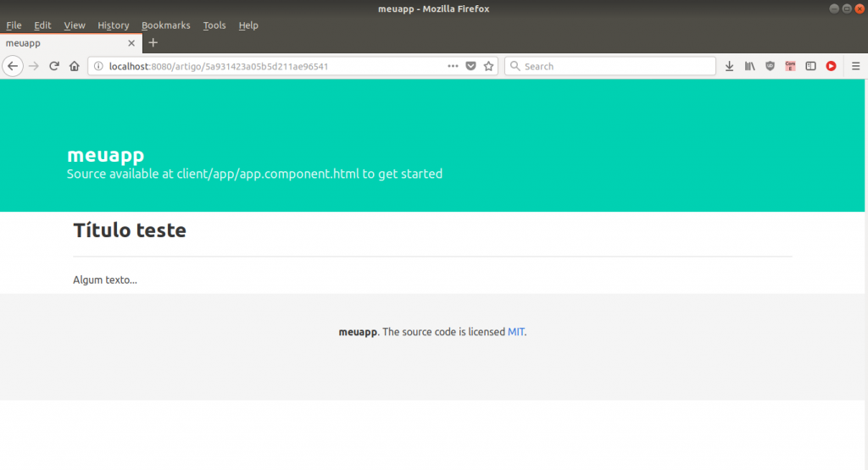The image size is (868, 470).
Task: Open the Bookmarks menu
Action: pos(166,25)
